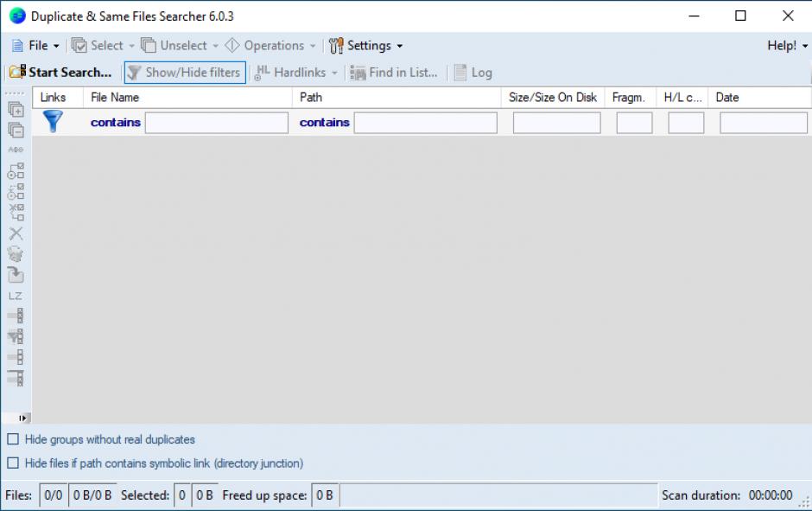Focus the Path filter input
The image size is (812, 511).
tap(425, 123)
